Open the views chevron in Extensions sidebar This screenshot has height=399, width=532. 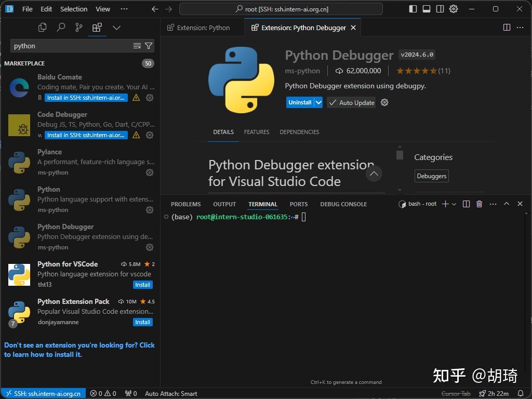tap(116, 27)
